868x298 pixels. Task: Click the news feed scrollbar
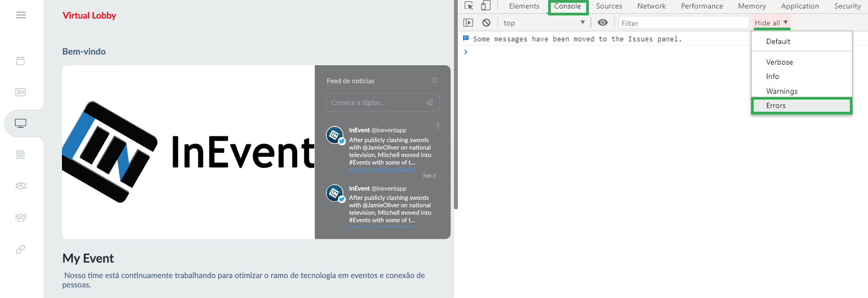coord(438,125)
